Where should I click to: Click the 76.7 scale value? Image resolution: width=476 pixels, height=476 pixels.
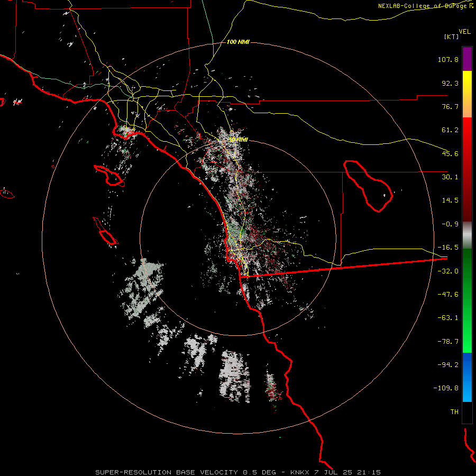[450, 106]
